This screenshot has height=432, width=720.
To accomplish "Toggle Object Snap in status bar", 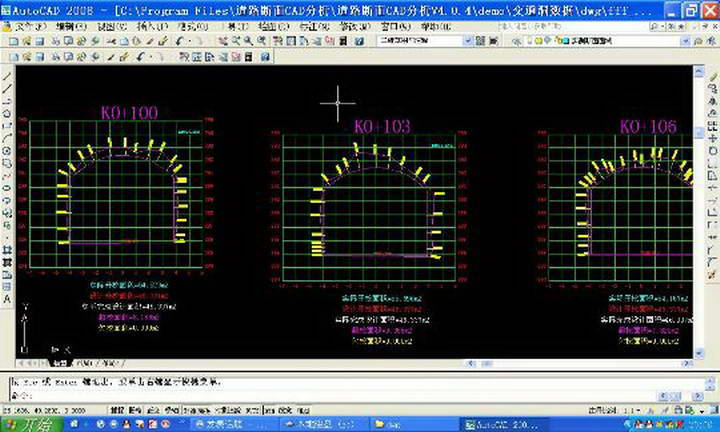I will [x=197, y=410].
